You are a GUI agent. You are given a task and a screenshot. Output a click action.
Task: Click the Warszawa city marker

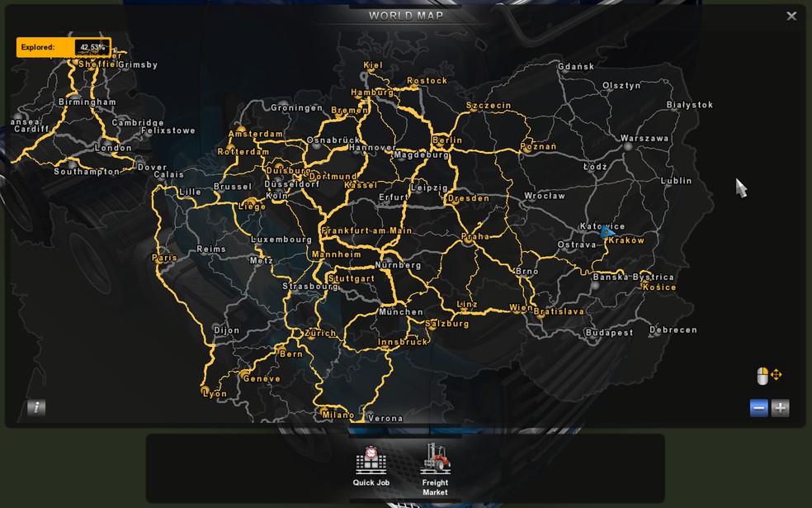(x=629, y=146)
